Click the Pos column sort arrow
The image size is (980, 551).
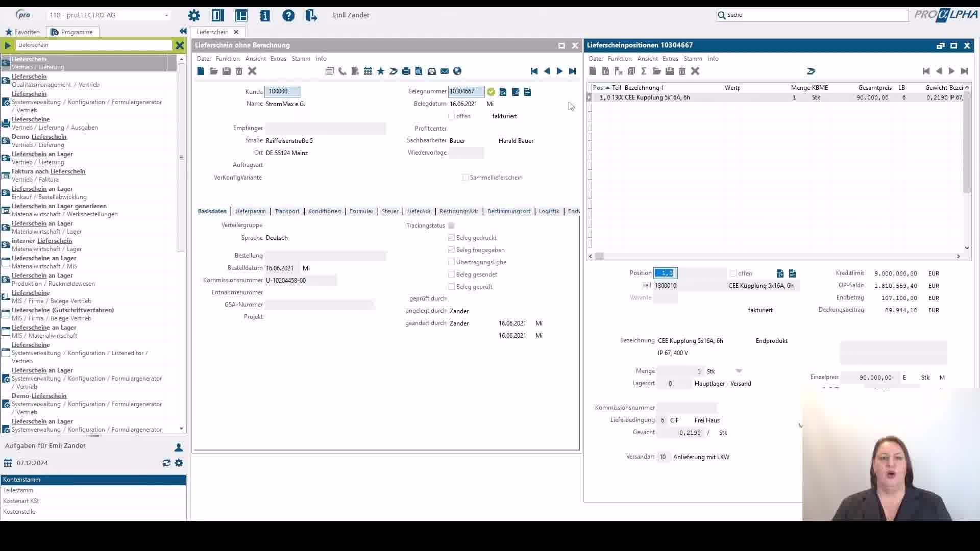[x=607, y=88]
